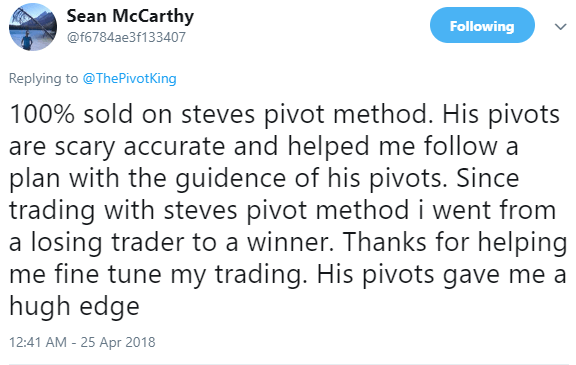Click 'Thanks for helping' in the tweet
Image resolution: width=576 pixels, height=365 pixels.
[x=455, y=243]
